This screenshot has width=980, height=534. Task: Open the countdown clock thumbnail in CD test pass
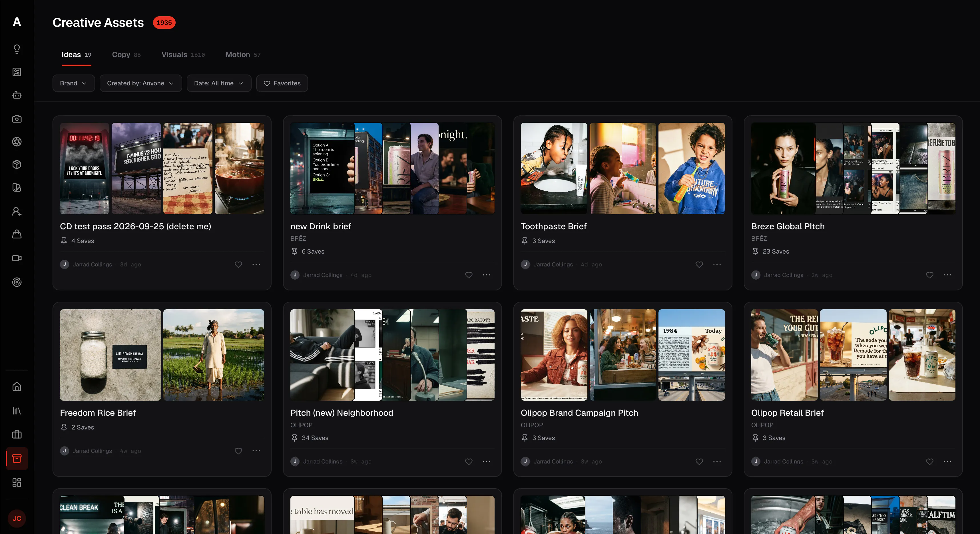85,168
